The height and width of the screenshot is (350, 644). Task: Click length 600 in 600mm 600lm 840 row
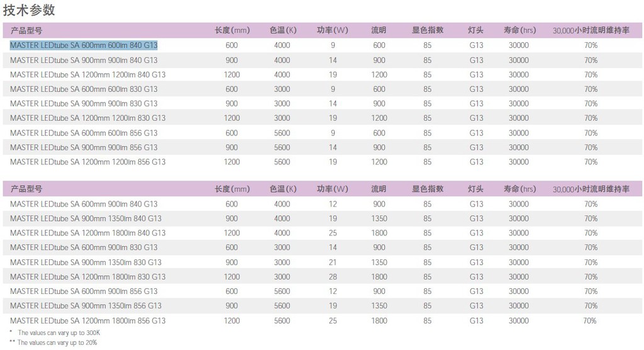[x=231, y=45]
